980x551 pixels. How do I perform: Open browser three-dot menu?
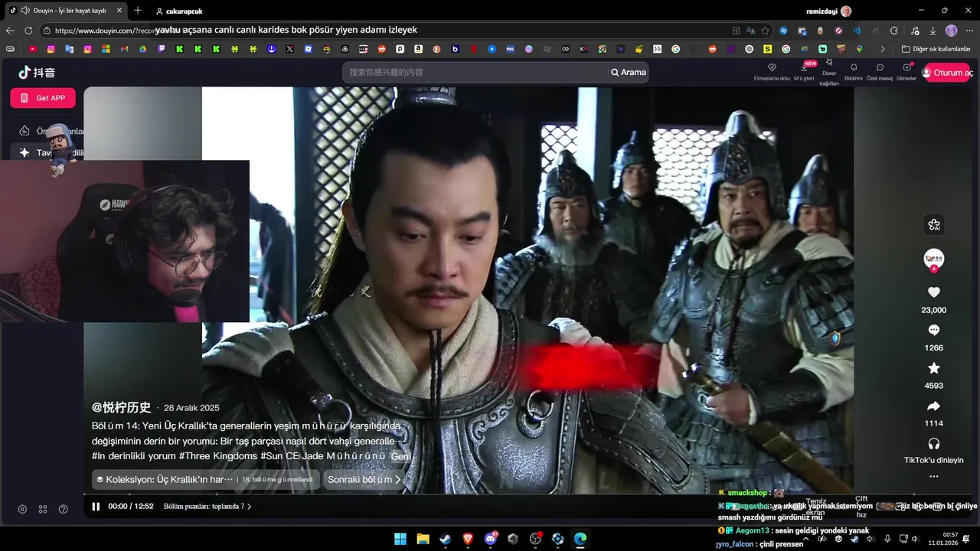[969, 31]
